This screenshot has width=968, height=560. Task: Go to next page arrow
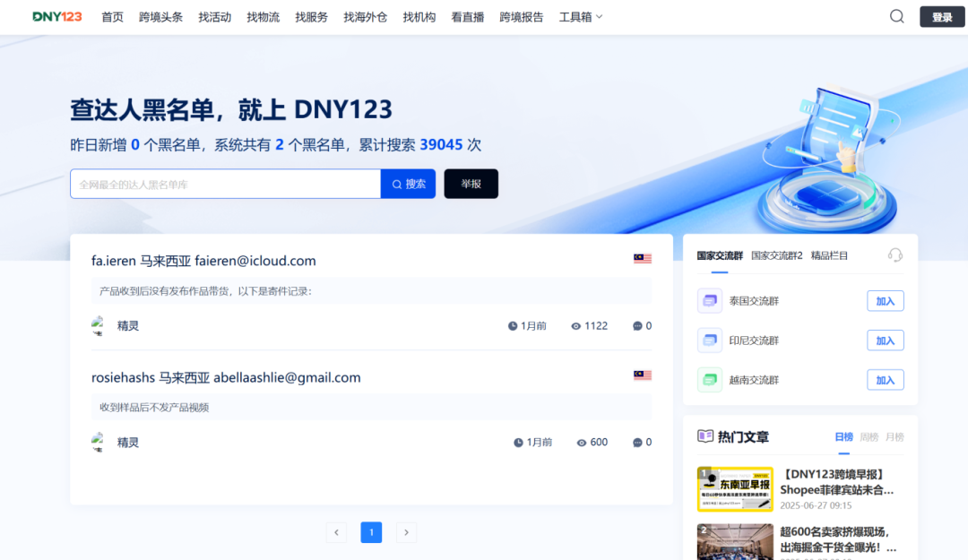tap(406, 532)
